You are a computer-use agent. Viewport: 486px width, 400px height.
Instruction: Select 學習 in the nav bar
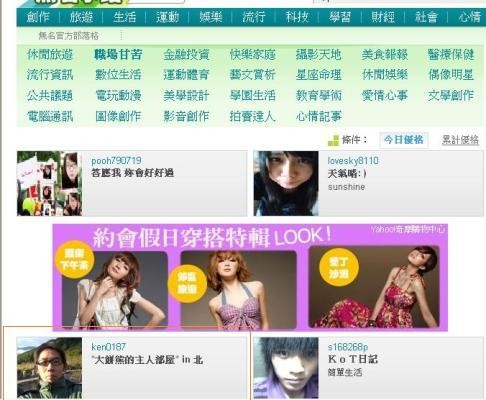tap(340, 17)
